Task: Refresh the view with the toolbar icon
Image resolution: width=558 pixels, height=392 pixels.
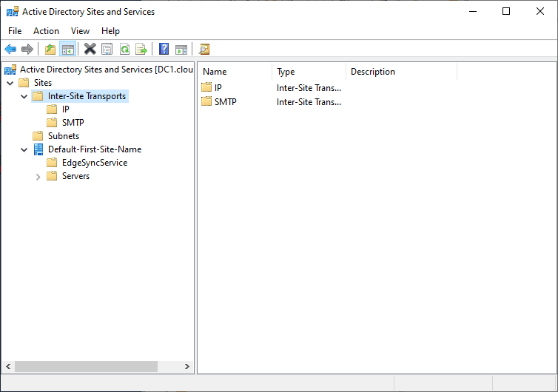Action: click(x=124, y=49)
